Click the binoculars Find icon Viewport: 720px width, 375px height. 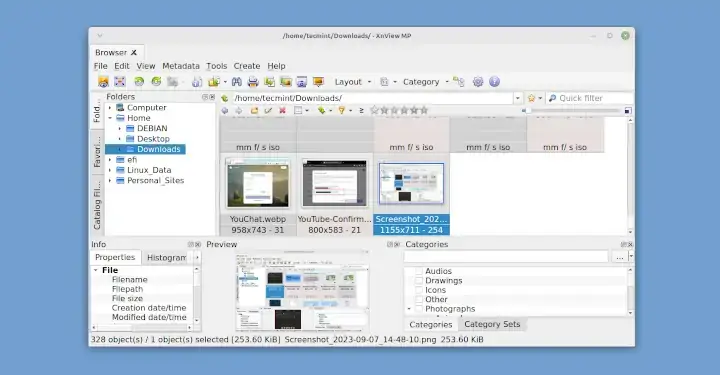pos(236,82)
